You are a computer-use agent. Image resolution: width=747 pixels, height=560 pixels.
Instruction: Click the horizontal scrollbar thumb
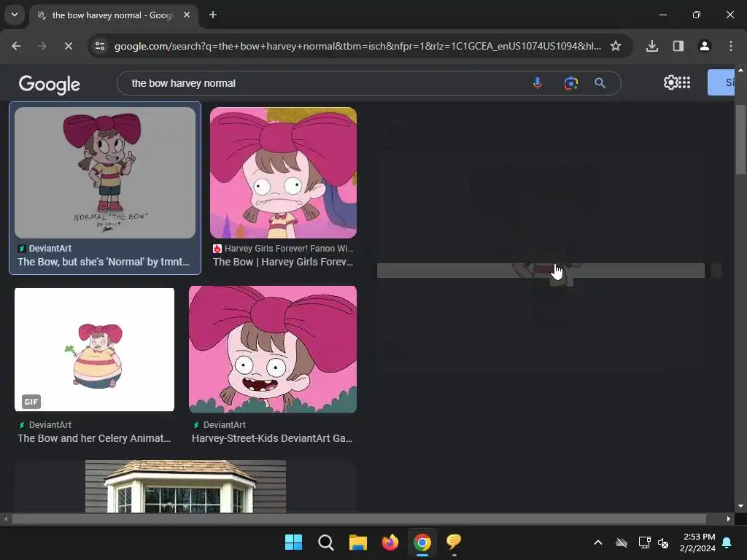[x=359, y=518]
